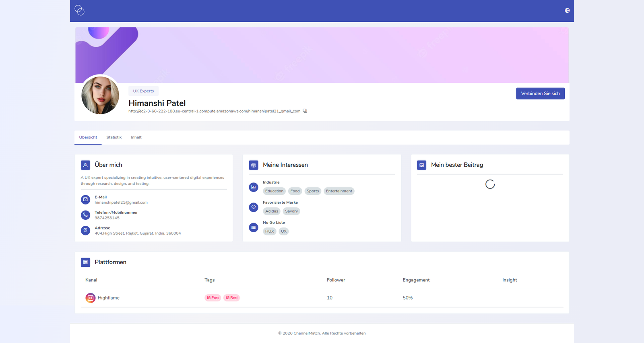The width and height of the screenshot is (644, 343).
Task: Copy the profile URL with the copy icon
Action: pos(305,111)
